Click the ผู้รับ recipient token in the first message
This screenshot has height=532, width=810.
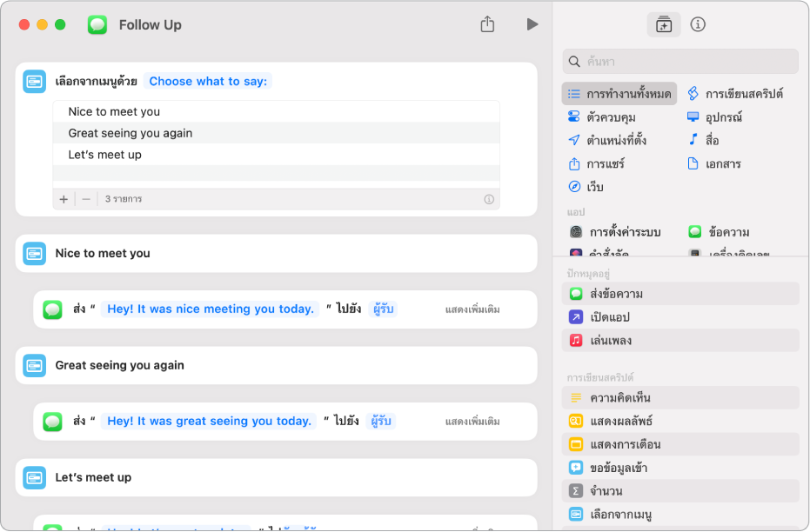pyautogui.click(x=383, y=309)
